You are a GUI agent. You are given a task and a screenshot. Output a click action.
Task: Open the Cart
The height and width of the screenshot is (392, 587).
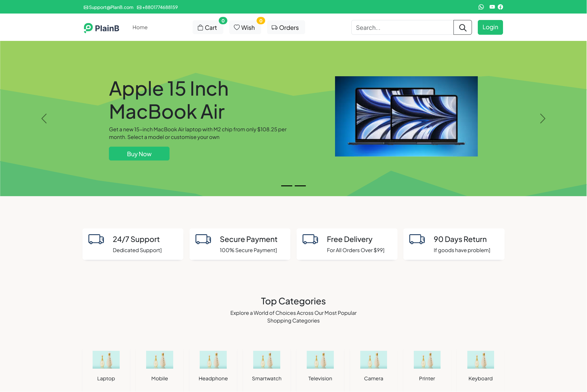click(x=208, y=28)
